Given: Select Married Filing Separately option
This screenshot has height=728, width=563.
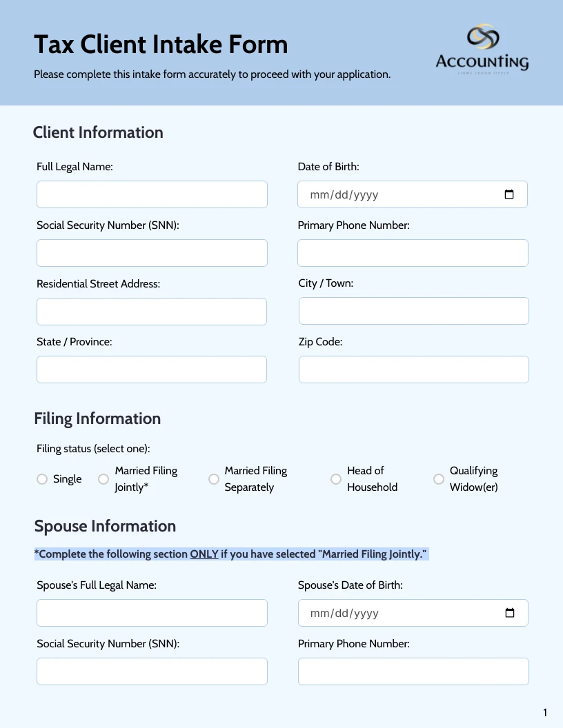Looking at the screenshot, I should 214,478.
